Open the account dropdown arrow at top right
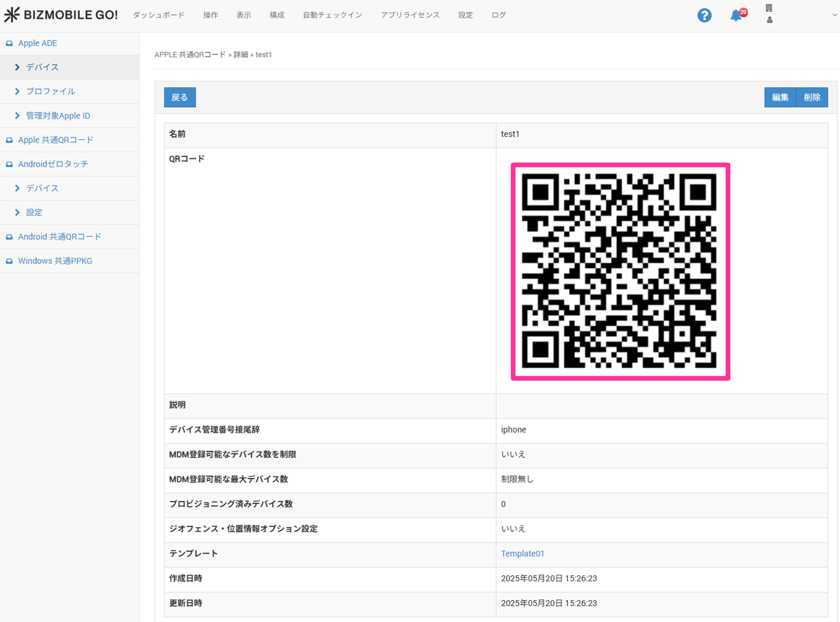The height and width of the screenshot is (622, 840). 834,15
